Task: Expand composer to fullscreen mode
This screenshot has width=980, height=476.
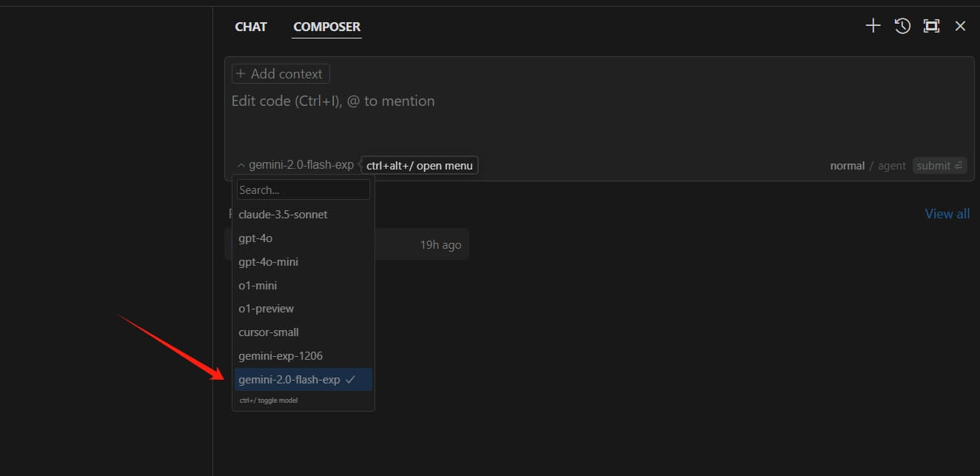Action: pos(931,25)
